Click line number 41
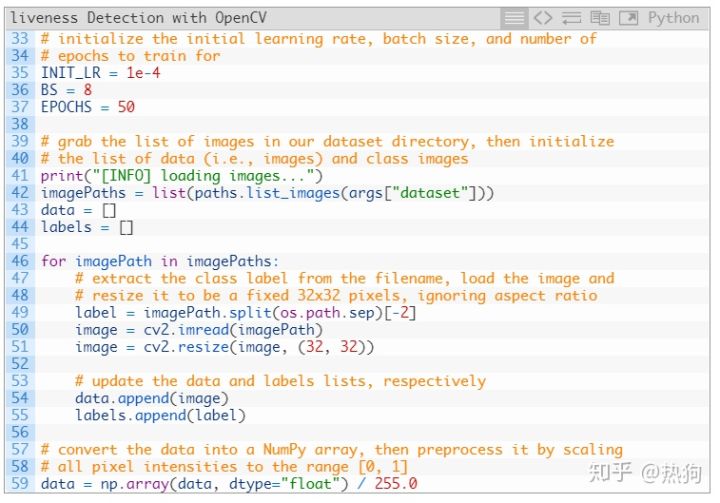Viewport: 720px width, 503px height. pyautogui.click(x=20, y=175)
